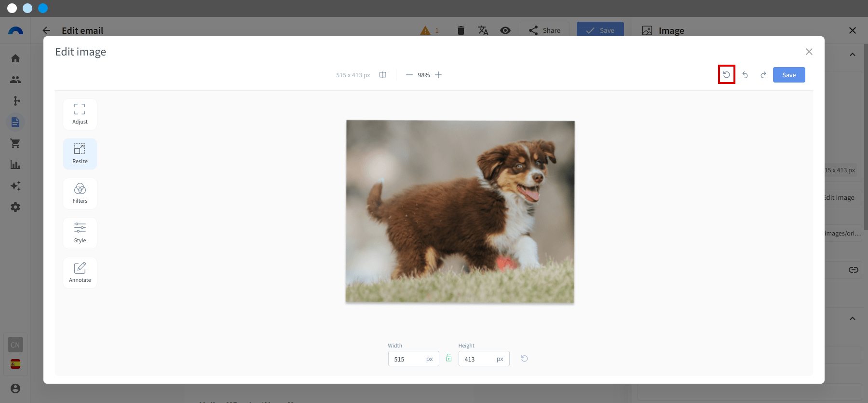Click the Edit image button in side panel
The width and height of the screenshot is (868, 403).
(842, 197)
